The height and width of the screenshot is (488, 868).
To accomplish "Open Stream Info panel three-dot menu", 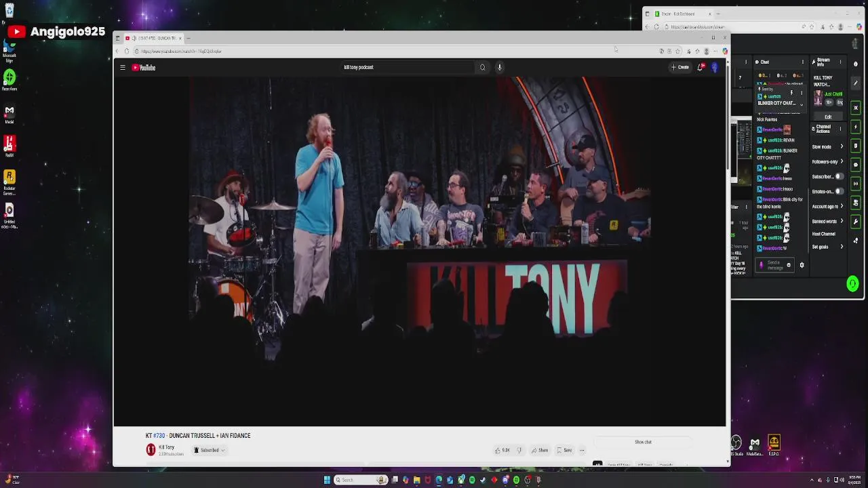I will [840, 62].
